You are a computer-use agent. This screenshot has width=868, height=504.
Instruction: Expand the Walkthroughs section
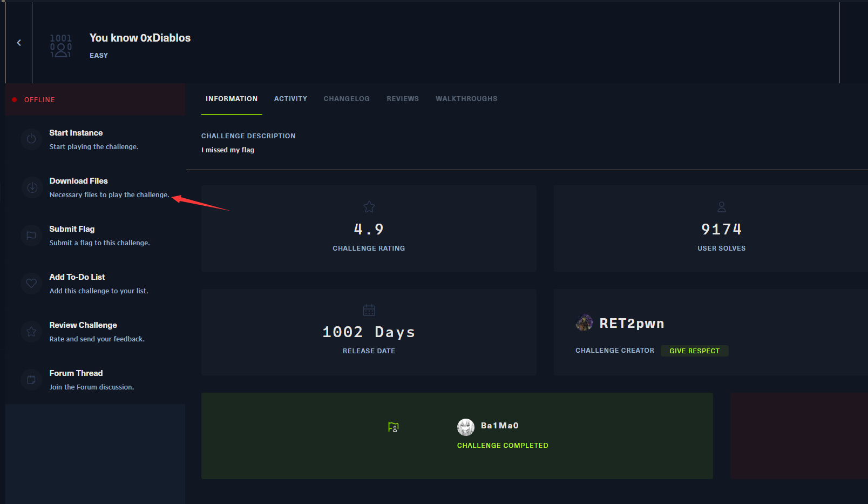click(466, 98)
